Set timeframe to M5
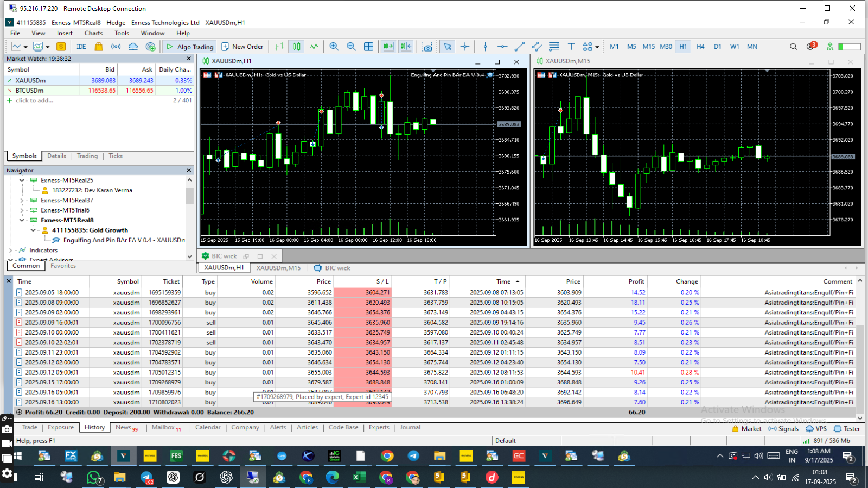 click(x=631, y=47)
